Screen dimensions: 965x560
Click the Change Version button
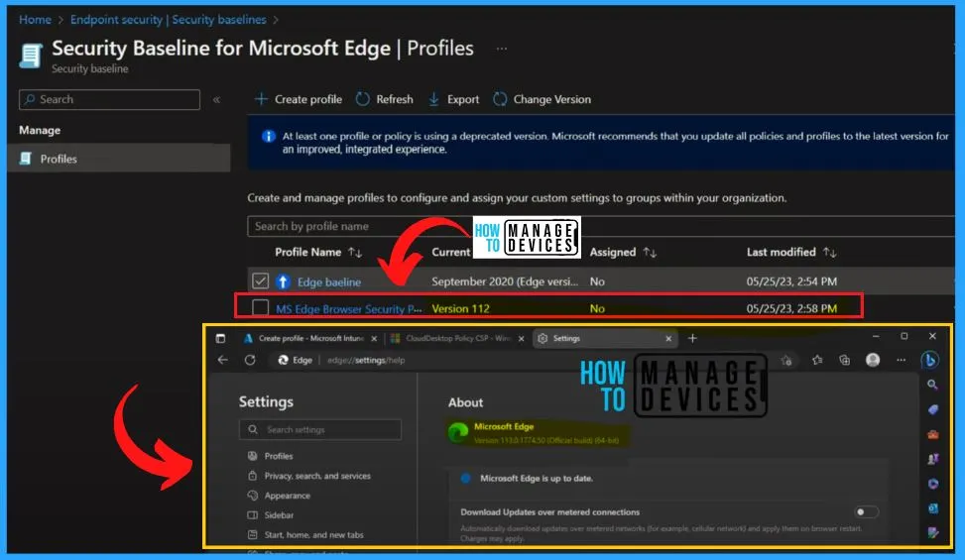coord(542,99)
